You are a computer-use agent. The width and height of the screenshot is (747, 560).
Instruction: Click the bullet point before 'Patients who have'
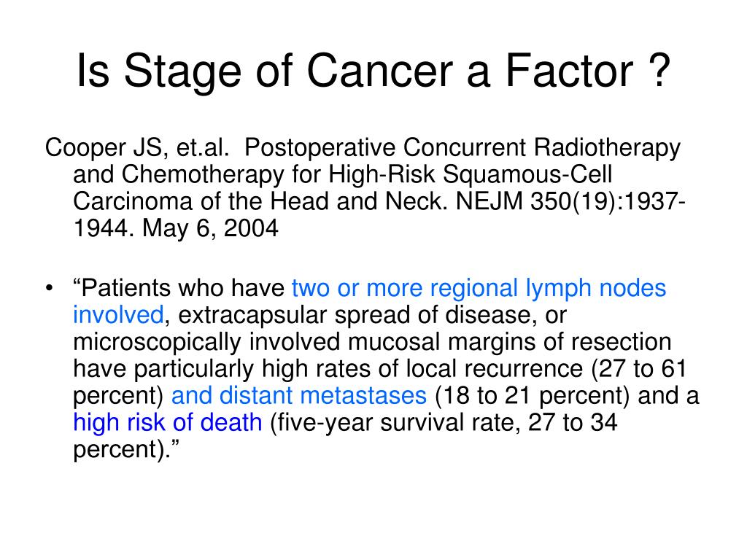pyautogui.click(x=49, y=289)
